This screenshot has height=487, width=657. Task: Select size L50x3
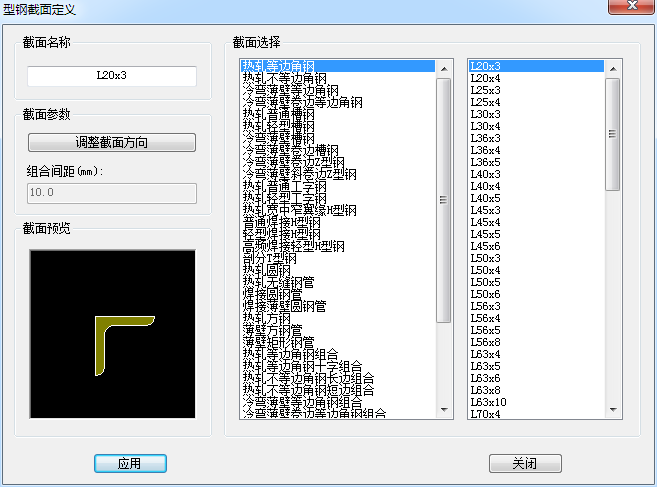coord(536,259)
